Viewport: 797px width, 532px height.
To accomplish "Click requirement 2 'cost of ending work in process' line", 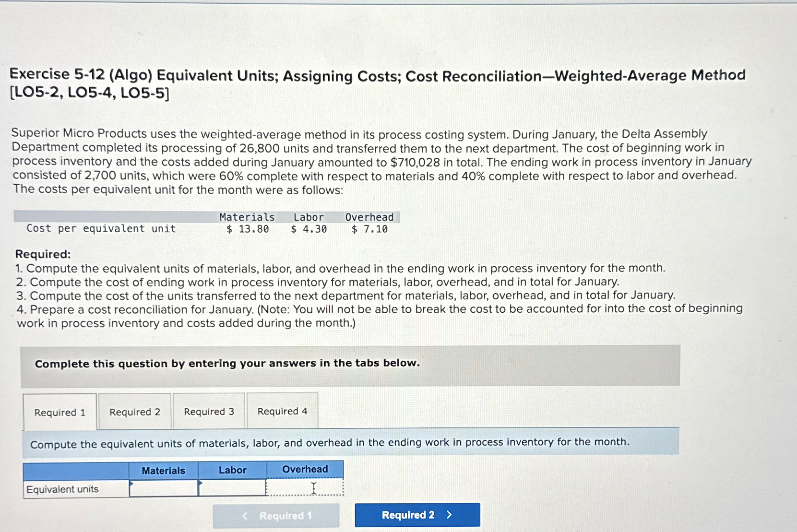I will tap(318, 282).
